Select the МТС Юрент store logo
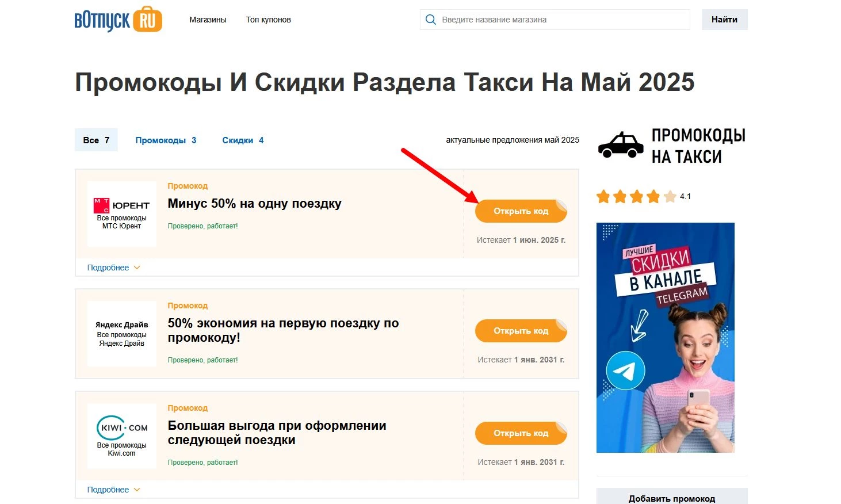 pos(121,206)
